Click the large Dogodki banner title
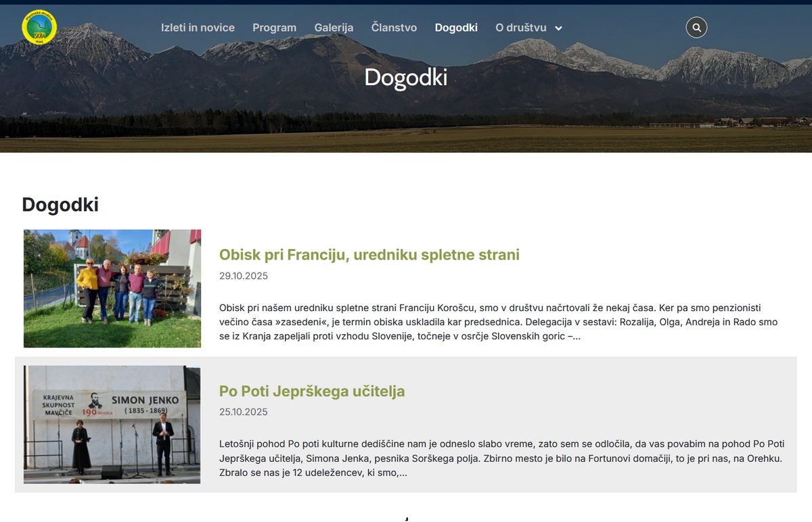 406,78
